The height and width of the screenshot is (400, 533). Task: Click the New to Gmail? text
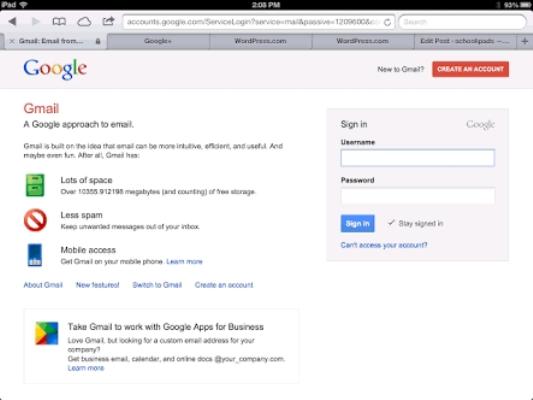[401, 69]
